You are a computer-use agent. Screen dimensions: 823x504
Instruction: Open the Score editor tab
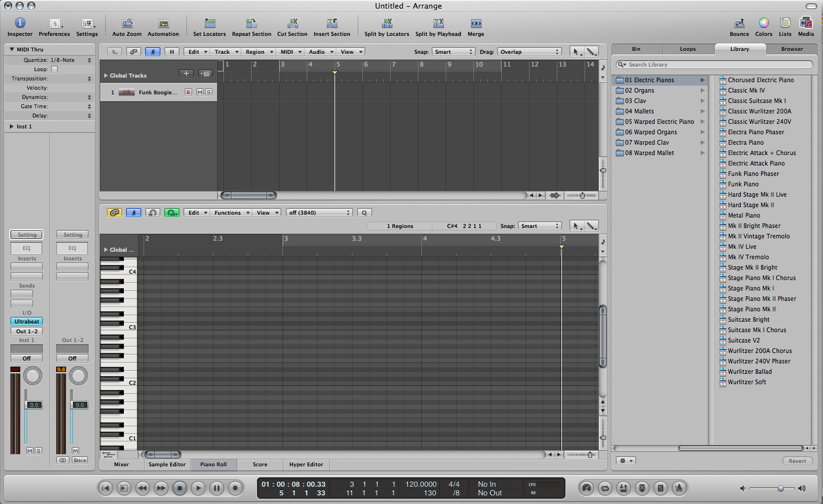[260, 465]
